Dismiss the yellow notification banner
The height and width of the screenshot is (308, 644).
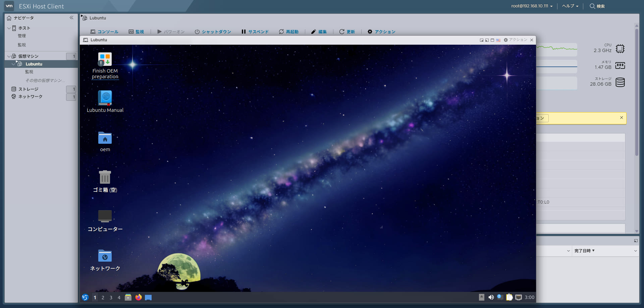(621, 118)
